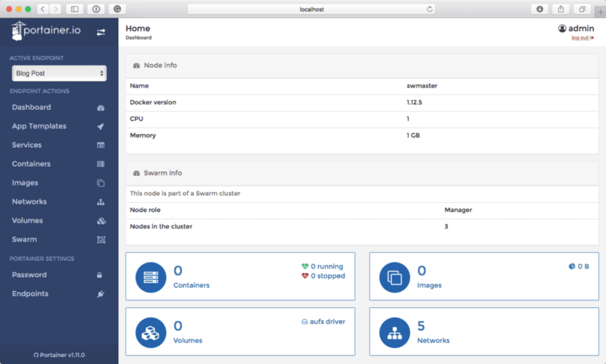Click the Services list icon in sidebar
This screenshot has width=606, height=364.
[101, 145]
